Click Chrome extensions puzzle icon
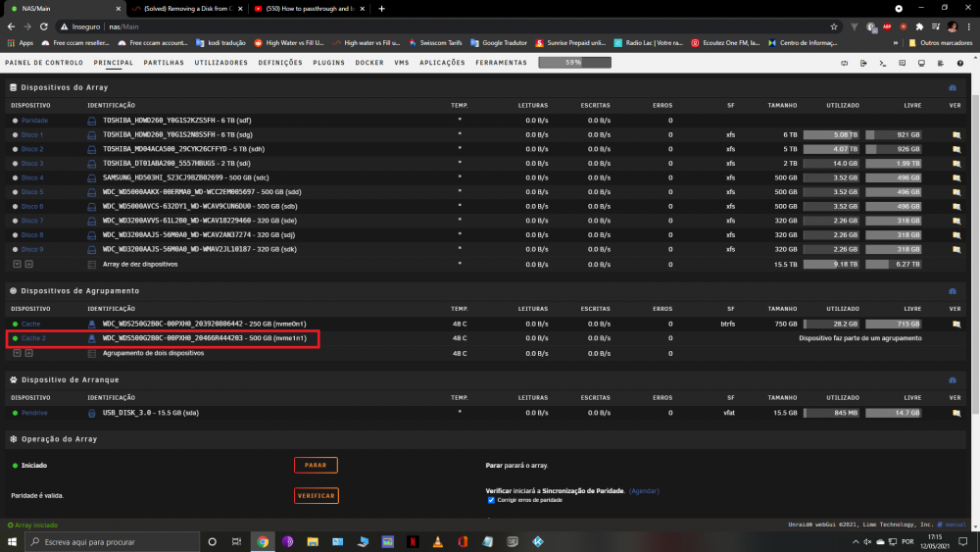The height and width of the screenshot is (552, 980). [919, 26]
